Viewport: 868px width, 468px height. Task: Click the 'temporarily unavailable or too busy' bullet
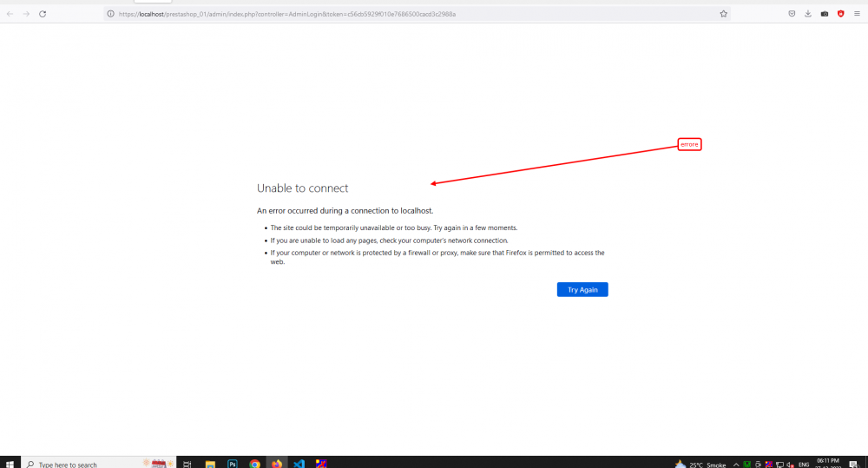(393, 227)
